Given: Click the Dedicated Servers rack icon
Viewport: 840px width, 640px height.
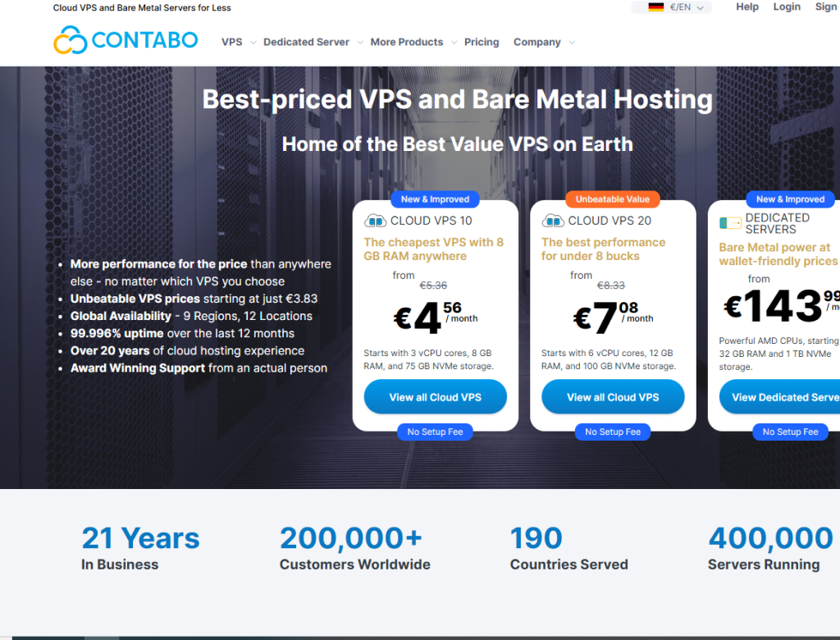Looking at the screenshot, I should tap(730, 223).
